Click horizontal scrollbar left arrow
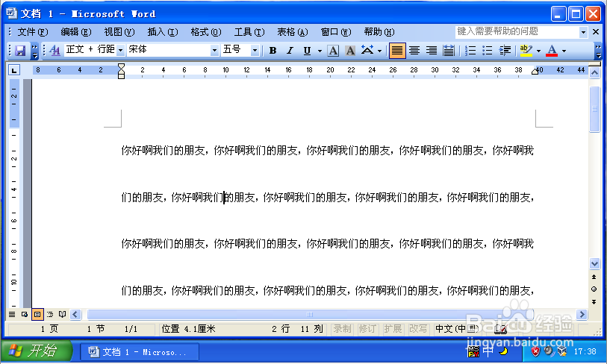 coord(75,314)
